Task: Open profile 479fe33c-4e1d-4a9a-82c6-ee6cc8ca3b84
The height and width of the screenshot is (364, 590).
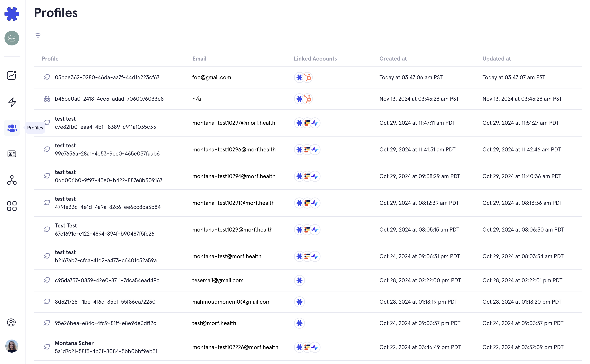Action: (108, 207)
